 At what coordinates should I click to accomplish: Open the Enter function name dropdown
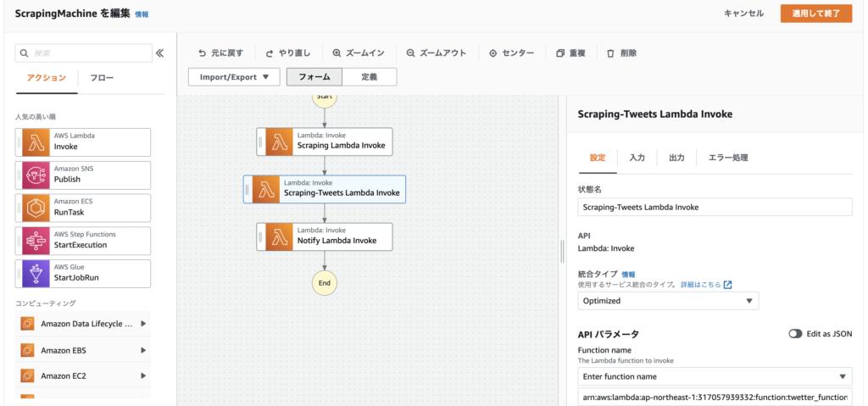click(715, 376)
